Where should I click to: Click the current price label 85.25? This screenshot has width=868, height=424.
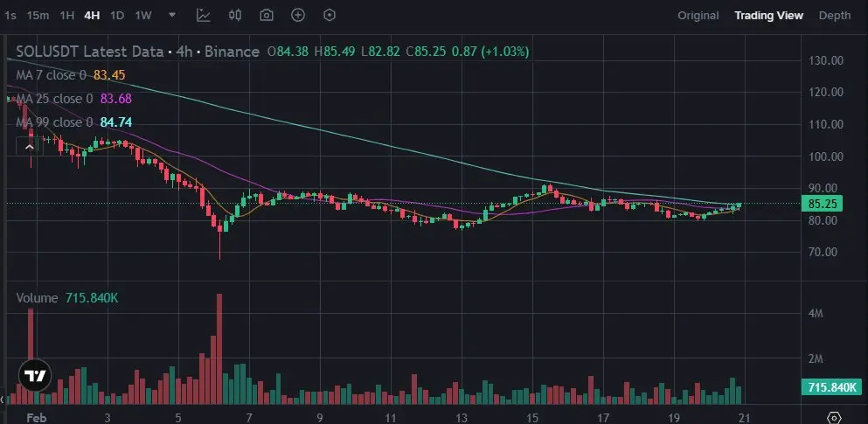click(824, 204)
